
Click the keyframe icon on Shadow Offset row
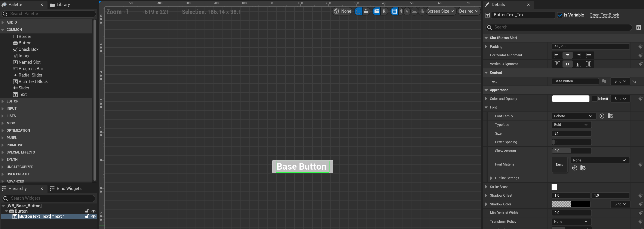click(641, 195)
